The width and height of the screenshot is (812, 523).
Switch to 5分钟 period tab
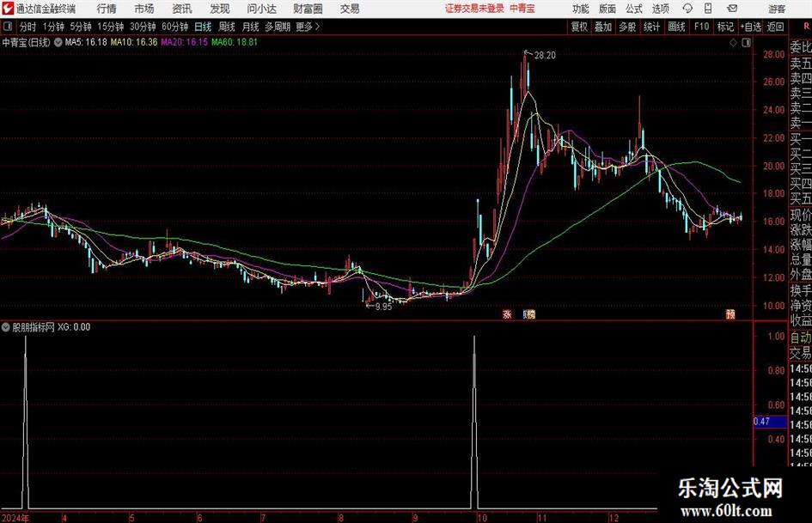[x=81, y=27]
